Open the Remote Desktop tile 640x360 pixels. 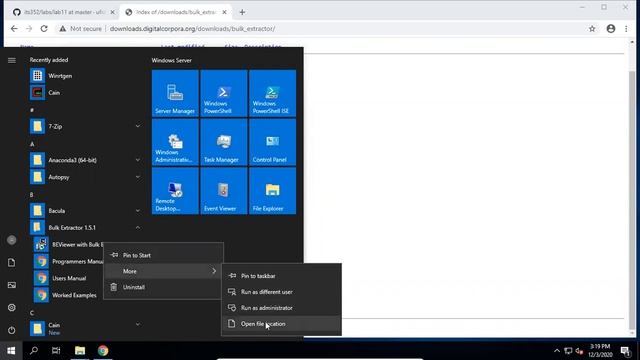[175, 191]
